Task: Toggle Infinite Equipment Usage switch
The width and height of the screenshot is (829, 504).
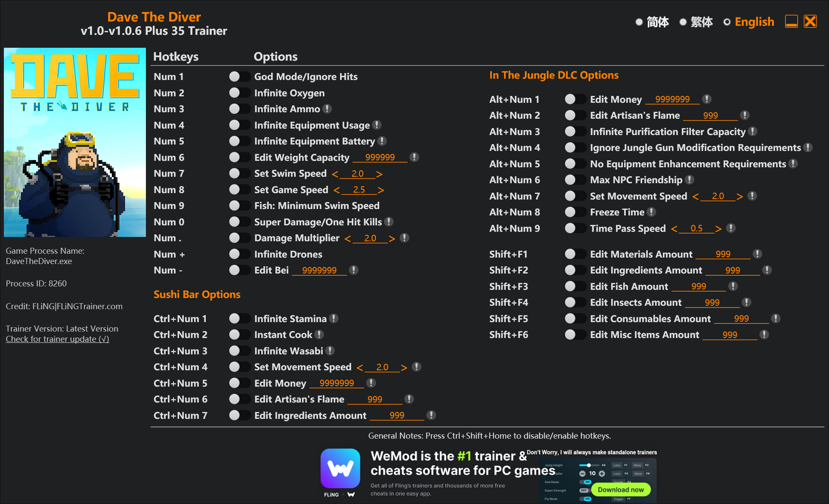Action: coord(239,125)
